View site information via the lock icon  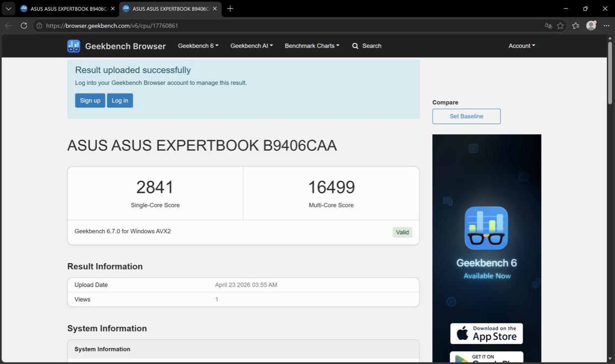39,26
